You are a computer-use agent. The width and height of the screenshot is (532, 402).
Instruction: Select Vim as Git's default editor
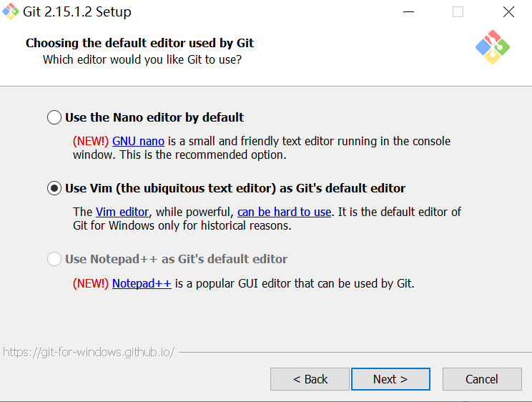pyautogui.click(x=54, y=188)
